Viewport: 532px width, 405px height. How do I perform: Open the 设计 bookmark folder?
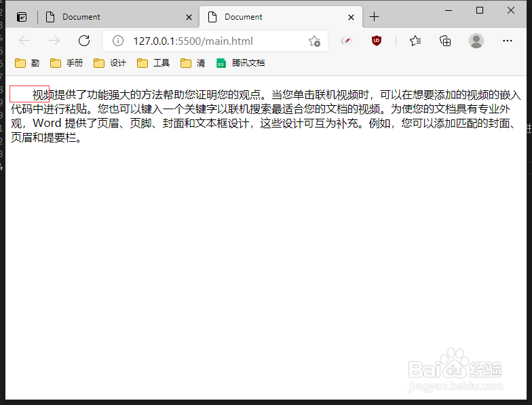click(x=110, y=63)
